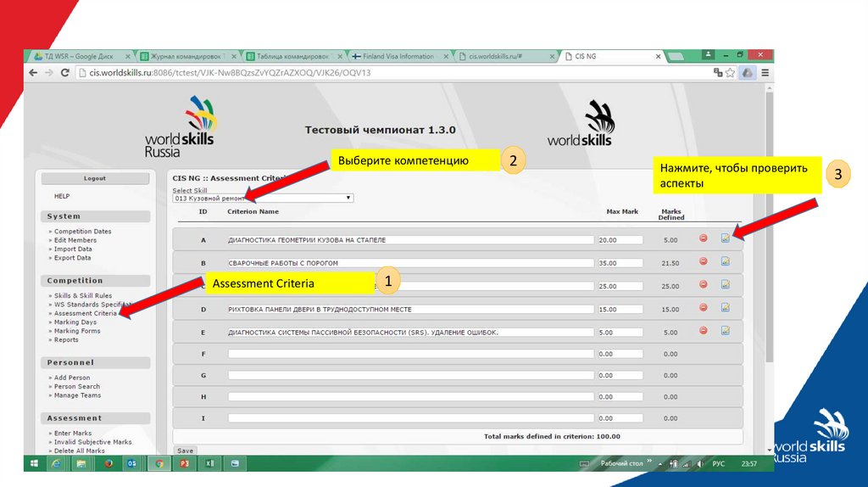Click the translate icon in the address bar
Image resolution: width=868 pixels, height=487 pixels.
click(718, 73)
